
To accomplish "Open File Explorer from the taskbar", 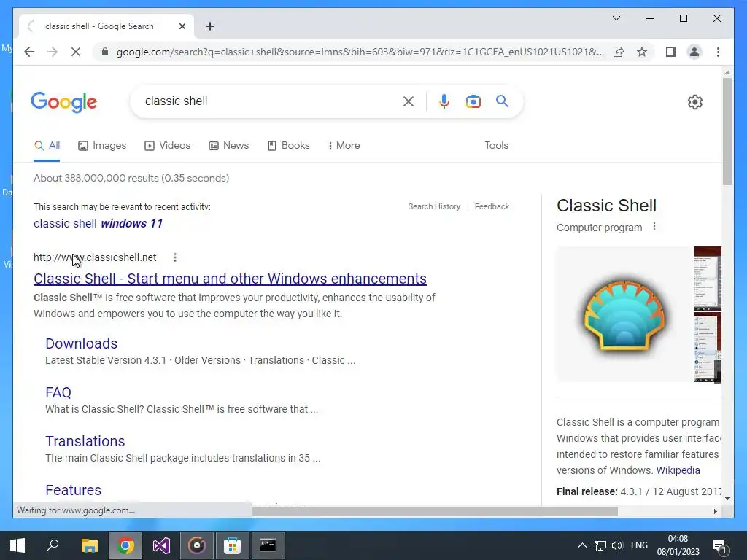I will 89,545.
